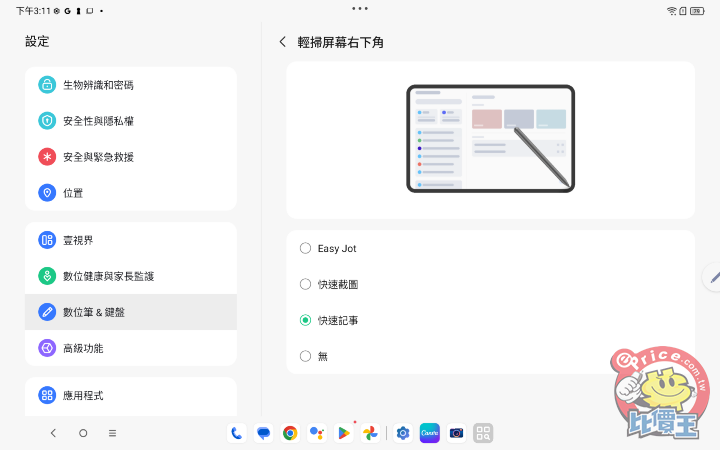Open Google Photos from the dock
720x450 pixels.
370,433
